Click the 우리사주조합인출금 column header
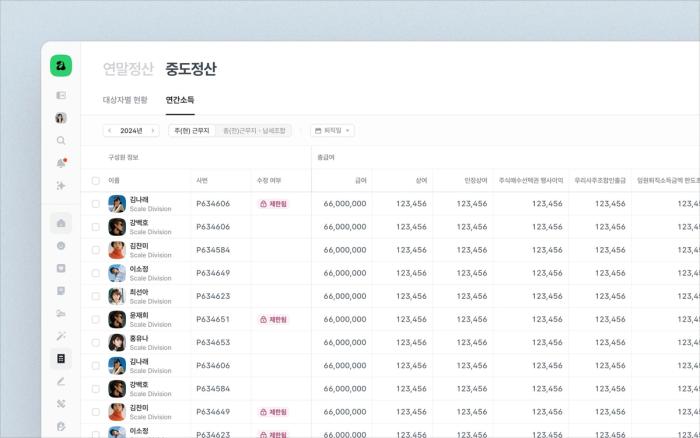700x438 pixels. (600, 180)
